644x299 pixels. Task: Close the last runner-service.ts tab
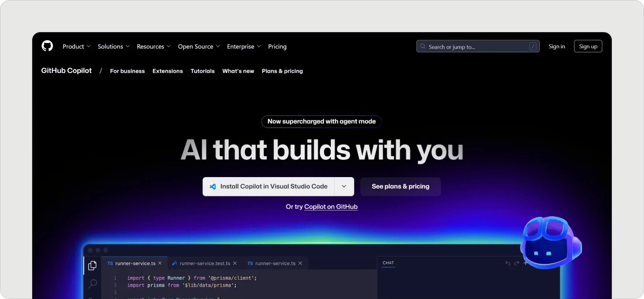pos(300,263)
